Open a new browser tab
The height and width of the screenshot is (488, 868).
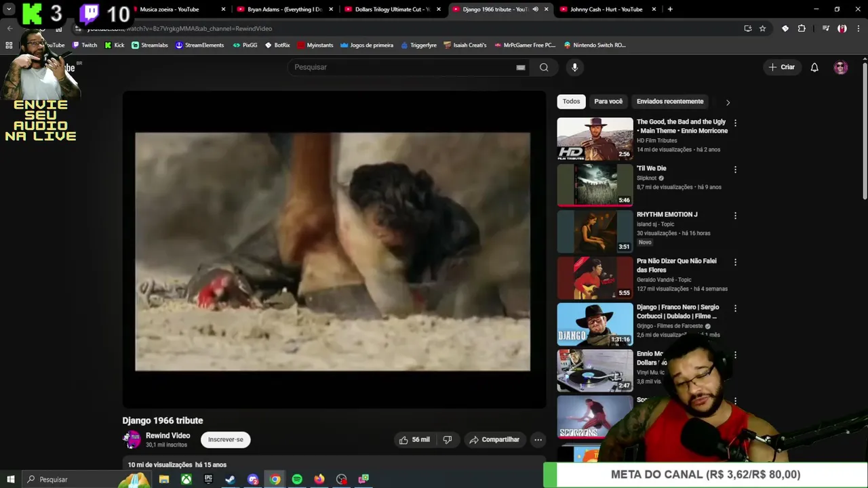click(x=670, y=9)
